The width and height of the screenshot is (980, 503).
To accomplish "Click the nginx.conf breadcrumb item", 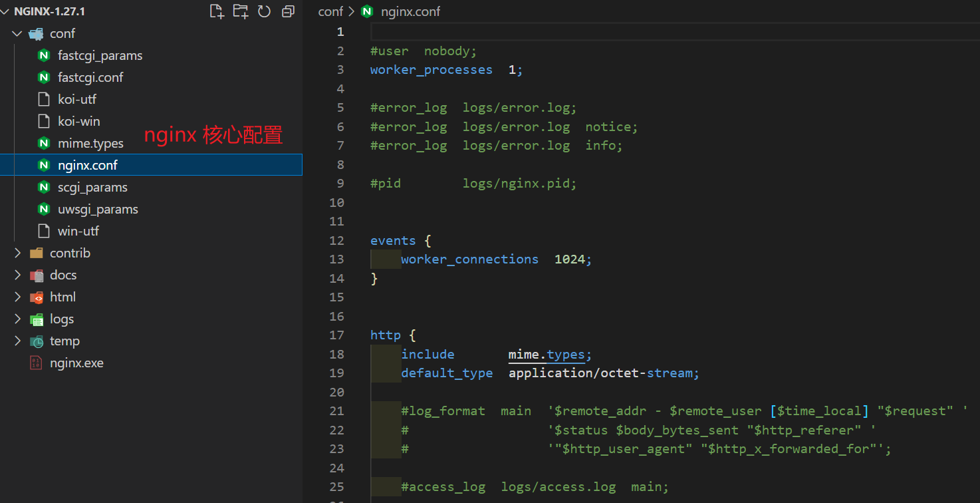I will pos(410,11).
